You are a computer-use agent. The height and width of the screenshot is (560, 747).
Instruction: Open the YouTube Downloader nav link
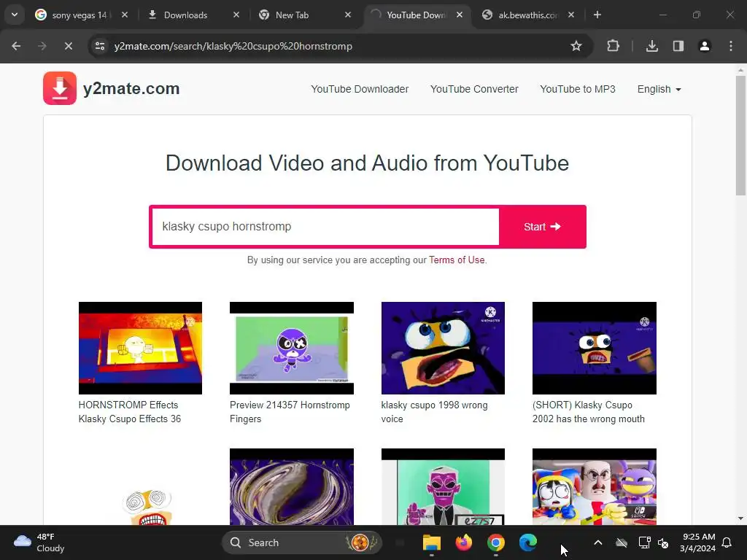pos(360,89)
